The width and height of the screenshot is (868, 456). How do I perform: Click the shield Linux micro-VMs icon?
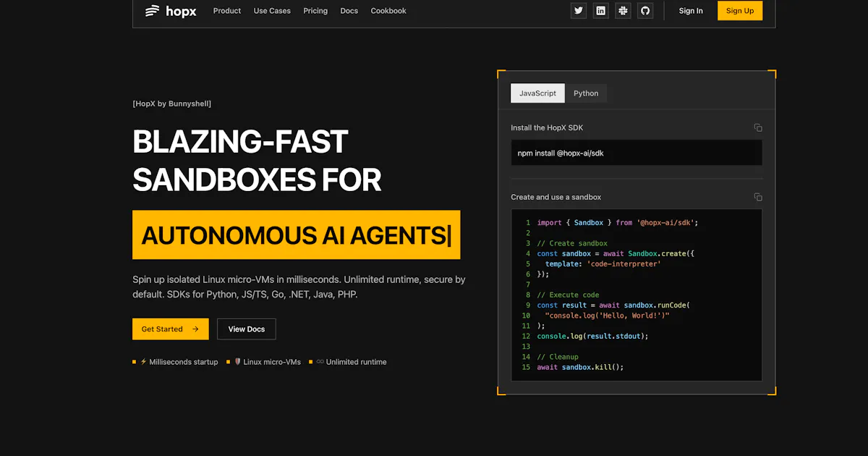(x=237, y=362)
